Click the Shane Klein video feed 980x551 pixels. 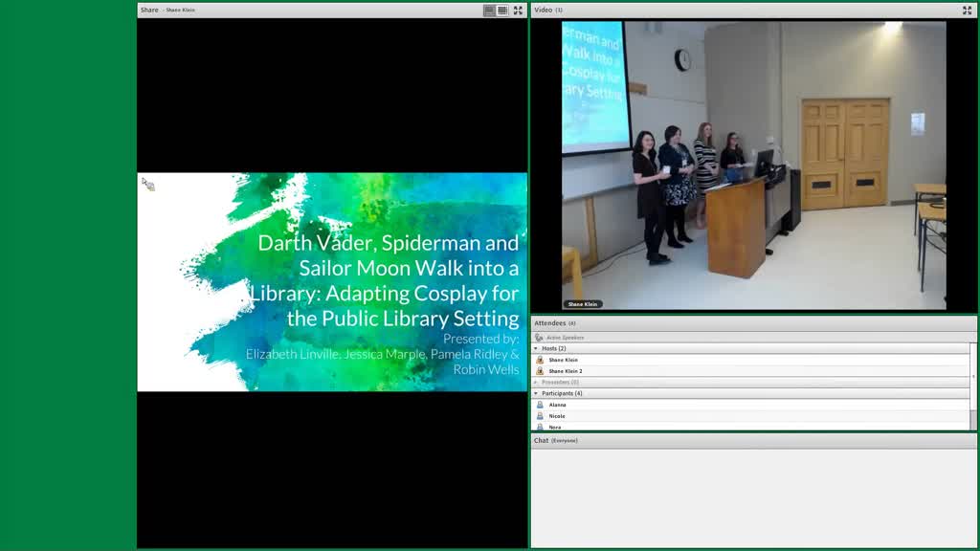click(x=754, y=165)
